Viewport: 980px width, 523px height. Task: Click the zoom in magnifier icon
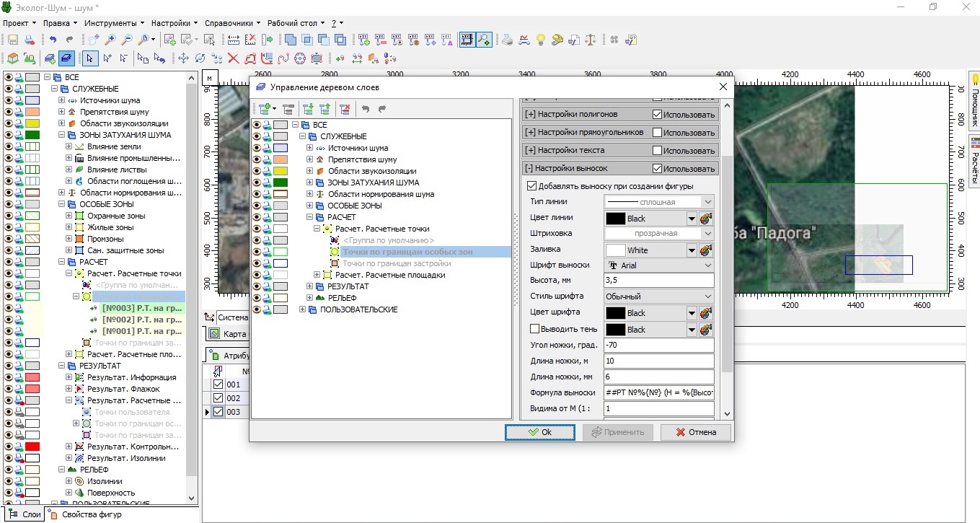click(x=110, y=40)
